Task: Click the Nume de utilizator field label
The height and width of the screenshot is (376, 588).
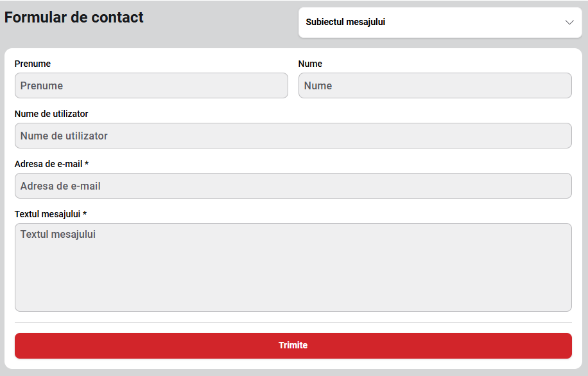Action: click(x=51, y=114)
